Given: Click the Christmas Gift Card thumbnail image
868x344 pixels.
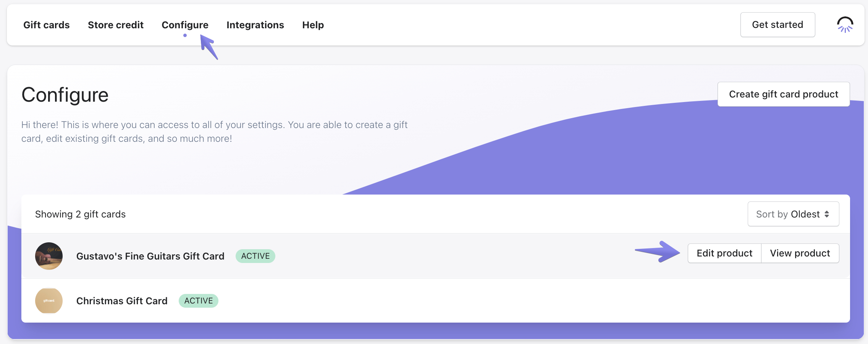Looking at the screenshot, I should pos(49,301).
